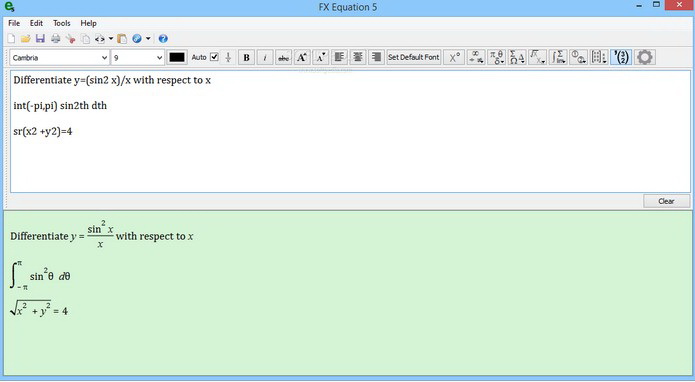Open settings with the gear icon
This screenshot has width=695, height=382.
(x=644, y=58)
